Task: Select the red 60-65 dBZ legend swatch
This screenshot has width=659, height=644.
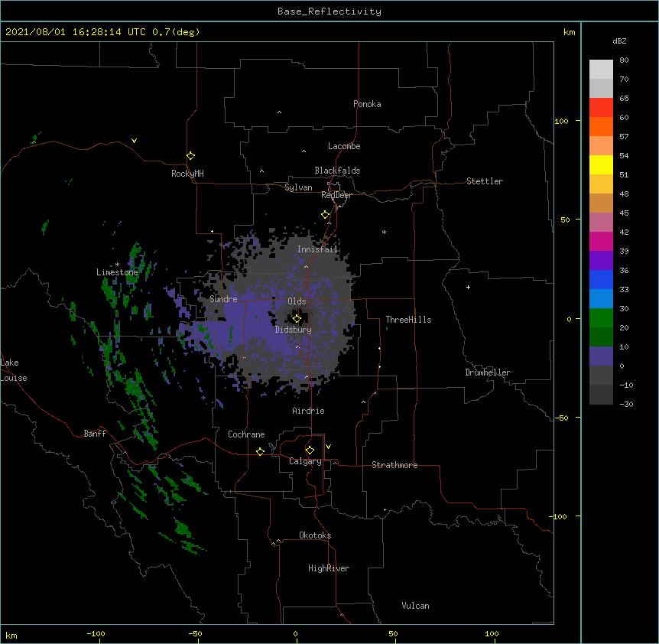Action: pos(601,108)
